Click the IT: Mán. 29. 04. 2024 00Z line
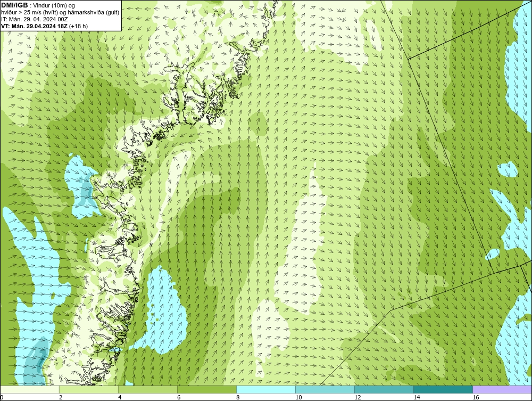532x401 pixels. click(34, 19)
